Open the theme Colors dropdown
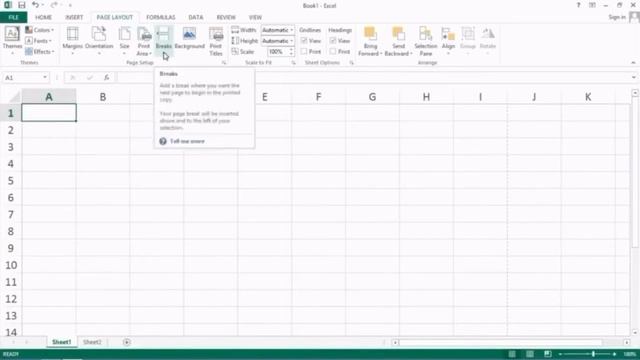Screen dimensions: 640x360 click(x=40, y=30)
